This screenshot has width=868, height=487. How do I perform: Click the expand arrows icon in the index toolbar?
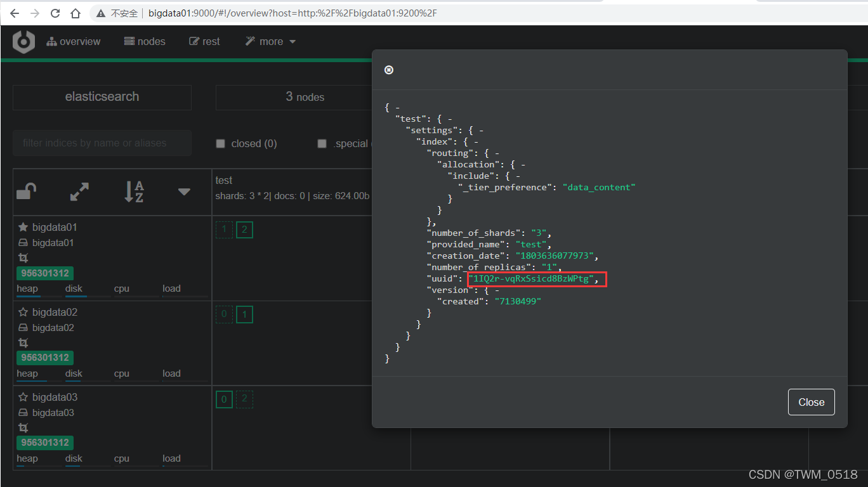[79, 192]
